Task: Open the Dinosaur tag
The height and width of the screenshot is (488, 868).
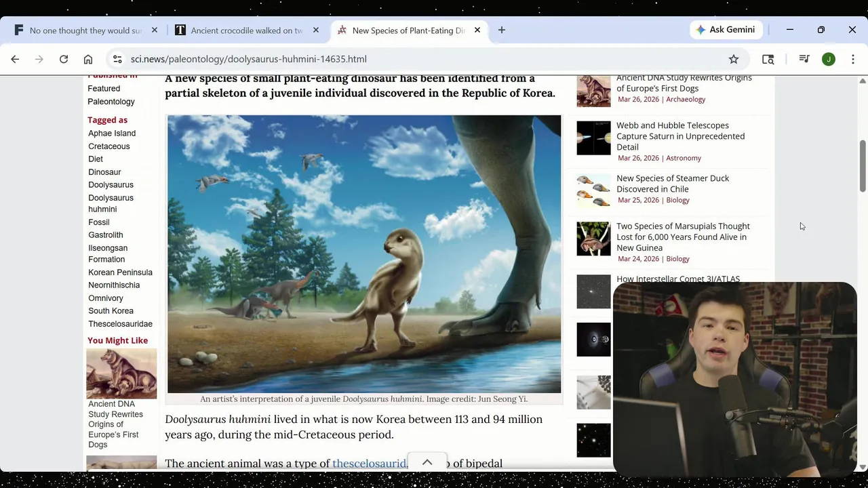Action: click(104, 172)
